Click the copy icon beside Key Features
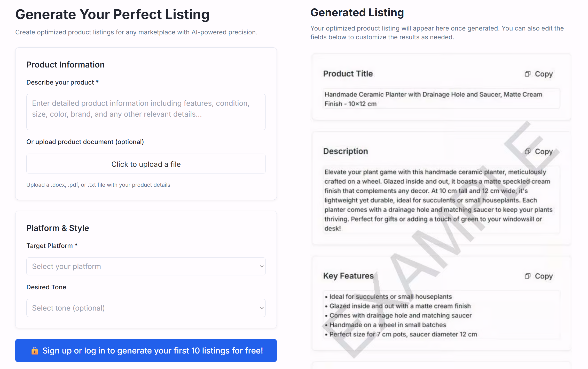588x369 pixels. [x=527, y=276]
